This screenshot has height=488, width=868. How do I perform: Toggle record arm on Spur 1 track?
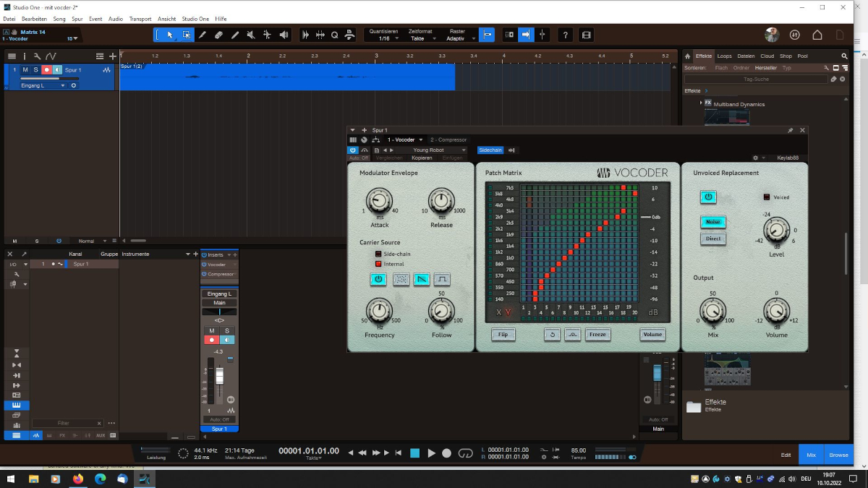(x=46, y=70)
